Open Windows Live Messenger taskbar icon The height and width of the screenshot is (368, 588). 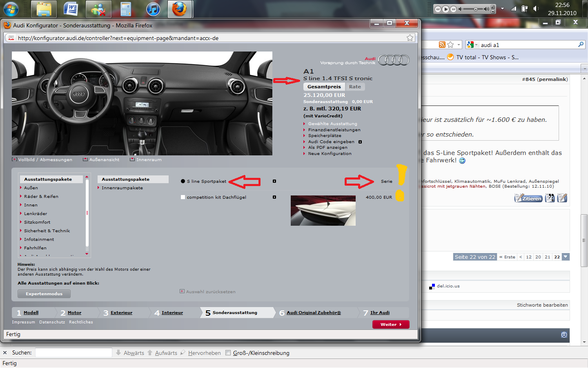tap(98, 9)
